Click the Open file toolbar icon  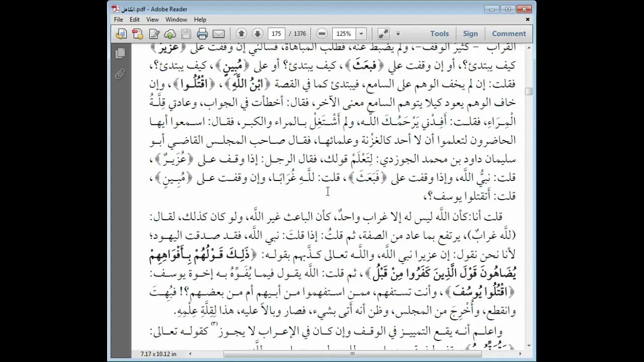pos(121,34)
